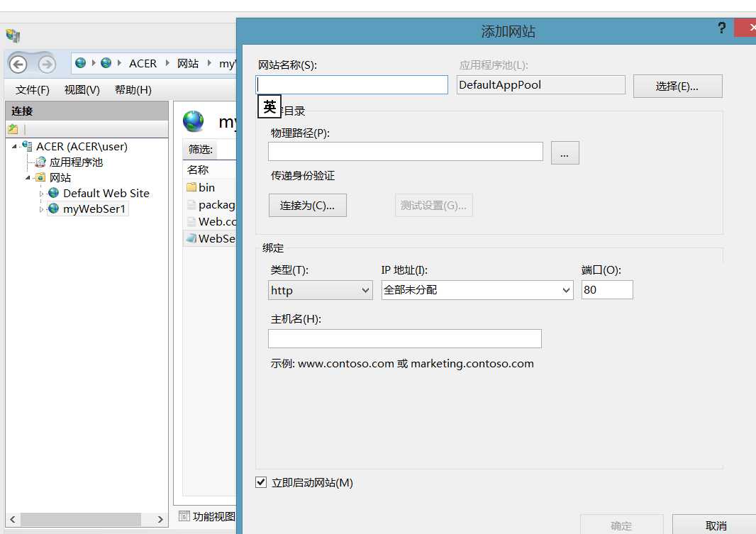Click the help question mark in dialog
756x534 pixels.
(x=721, y=28)
